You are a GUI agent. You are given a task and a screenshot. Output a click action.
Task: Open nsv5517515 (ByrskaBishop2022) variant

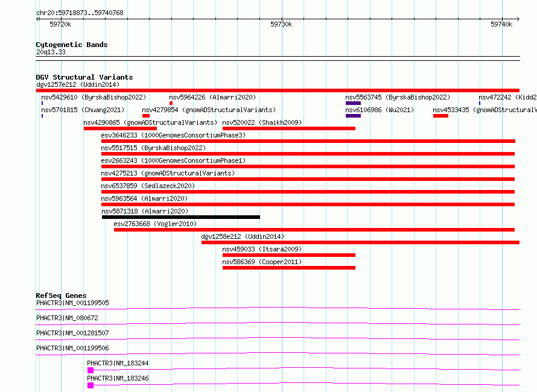pyautogui.click(x=153, y=148)
